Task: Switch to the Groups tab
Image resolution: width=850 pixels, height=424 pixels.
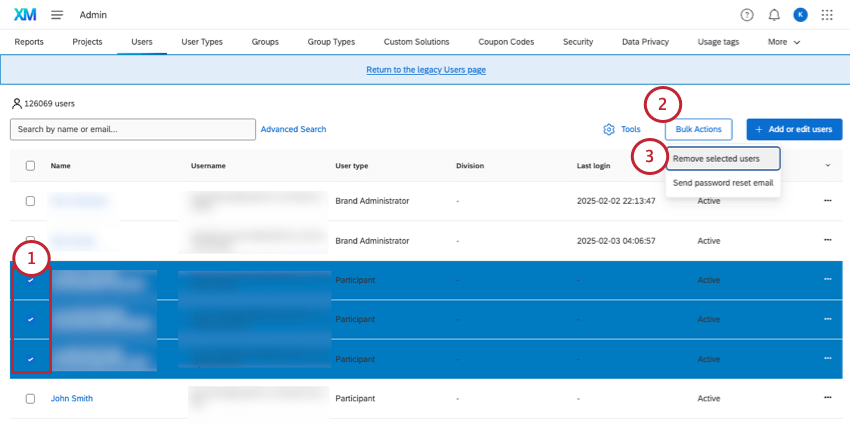Action: pos(265,42)
